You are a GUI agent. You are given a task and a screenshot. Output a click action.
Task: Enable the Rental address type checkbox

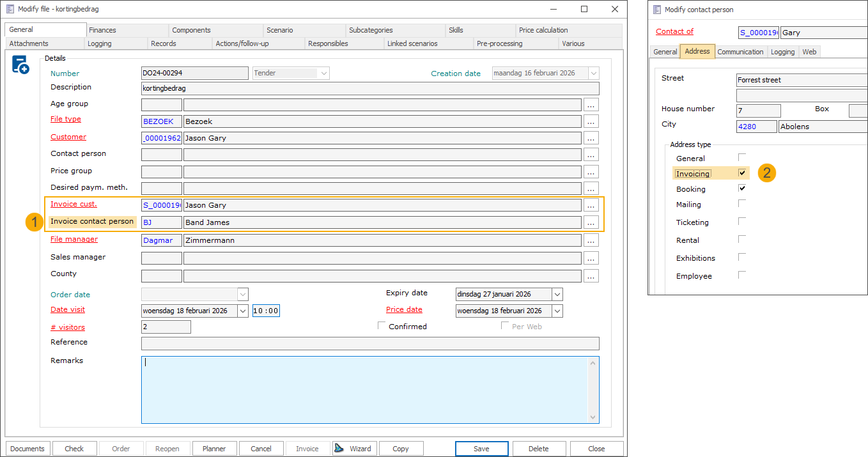tap(742, 239)
